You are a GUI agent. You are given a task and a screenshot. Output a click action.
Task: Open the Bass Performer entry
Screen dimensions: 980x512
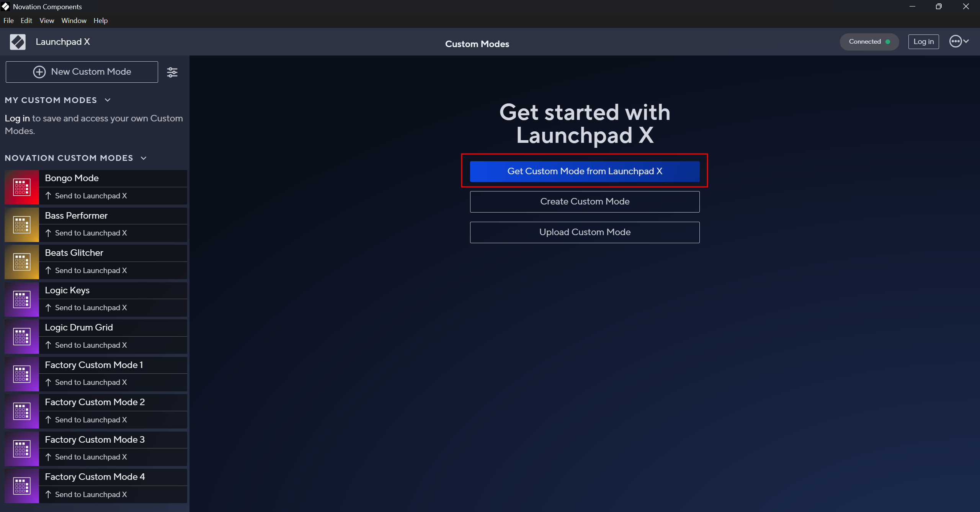(x=113, y=216)
